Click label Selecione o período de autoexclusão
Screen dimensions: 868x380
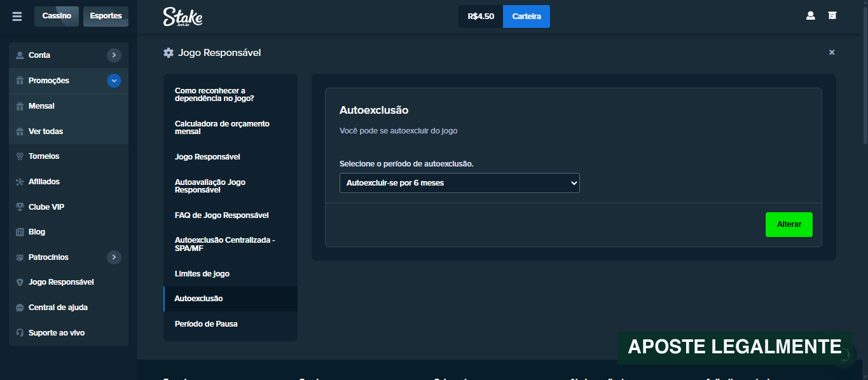[407, 163]
